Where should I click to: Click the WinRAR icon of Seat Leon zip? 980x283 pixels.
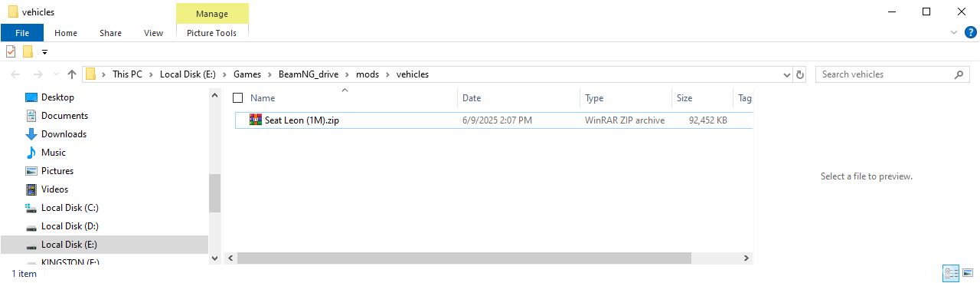256,120
